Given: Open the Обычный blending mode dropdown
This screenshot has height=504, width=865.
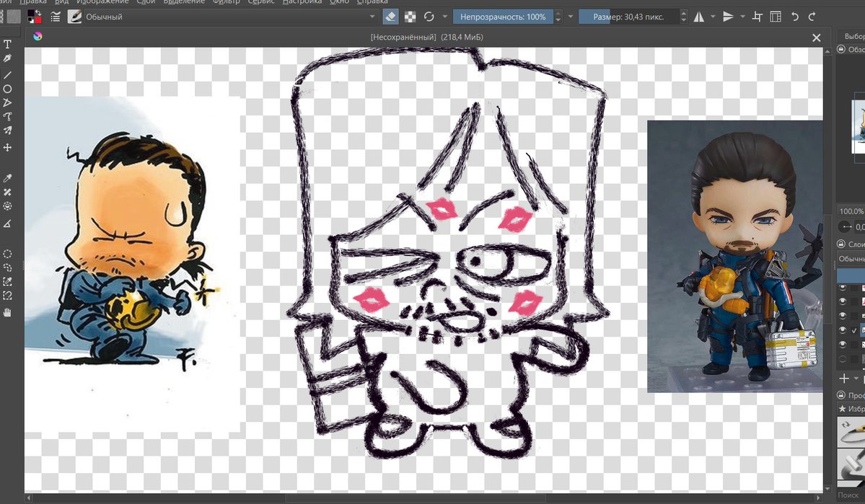Looking at the screenshot, I should [x=230, y=17].
